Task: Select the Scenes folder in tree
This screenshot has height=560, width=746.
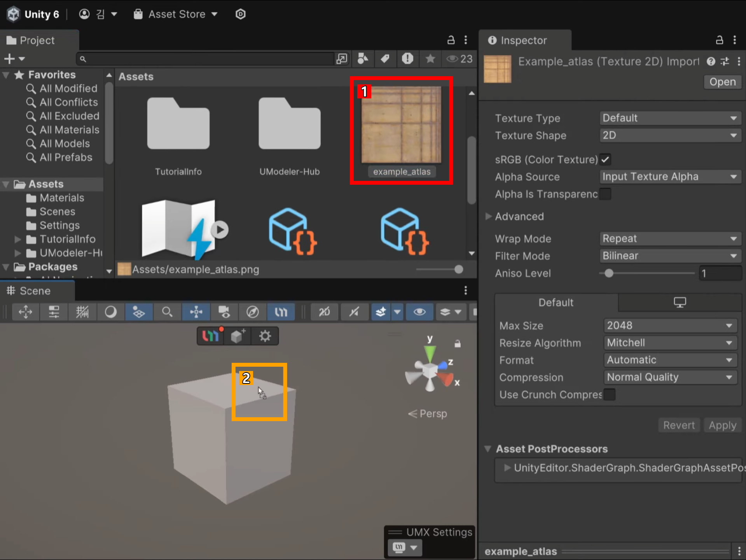Action: tap(57, 212)
